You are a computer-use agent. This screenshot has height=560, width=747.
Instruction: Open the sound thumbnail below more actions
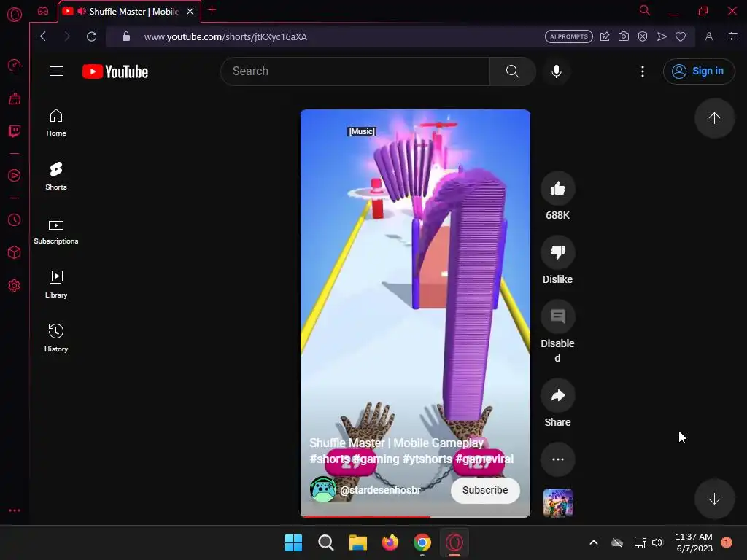558,502
